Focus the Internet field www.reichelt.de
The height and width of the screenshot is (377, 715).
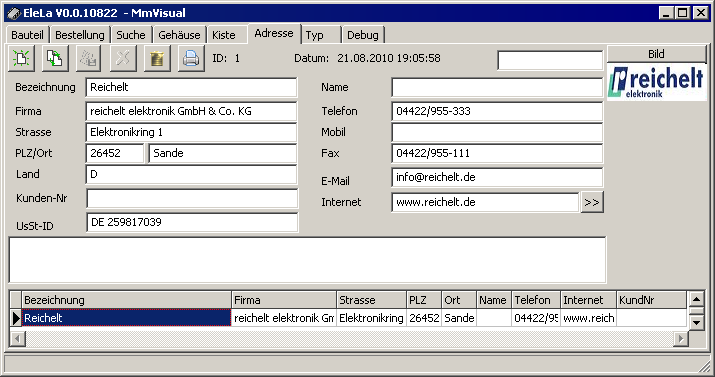point(485,202)
